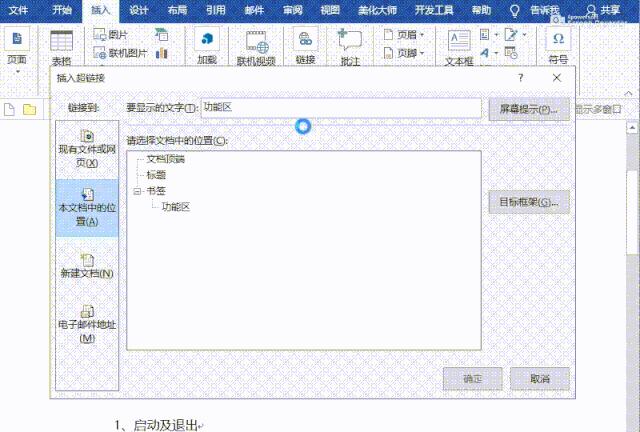Viewport: 640px width, 432px height.
Task: Confirm with the 确定 button
Action: 473,379
